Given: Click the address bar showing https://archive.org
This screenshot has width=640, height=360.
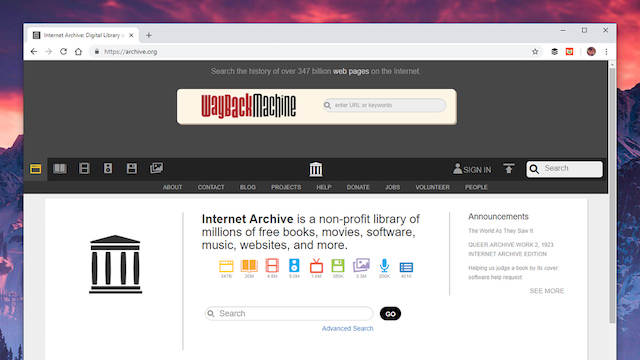Looking at the screenshot, I should click(316, 52).
